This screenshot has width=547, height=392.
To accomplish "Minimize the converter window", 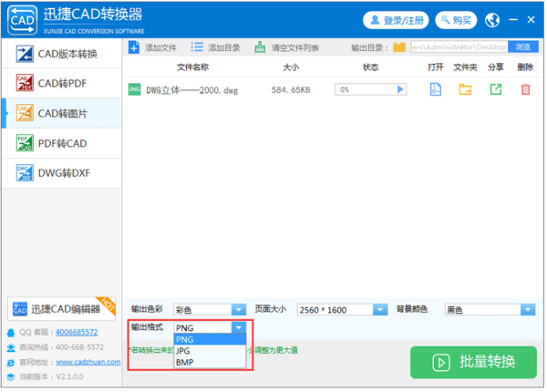I will click(x=513, y=20).
